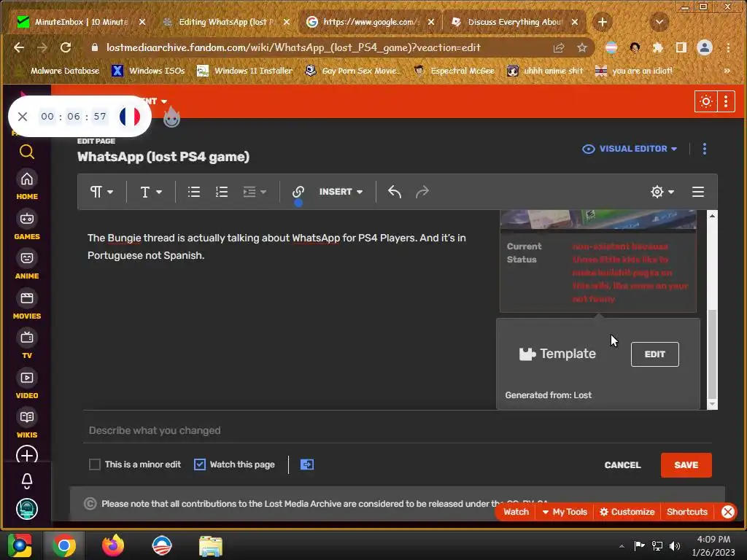Open indentation dropdown

pyautogui.click(x=255, y=192)
